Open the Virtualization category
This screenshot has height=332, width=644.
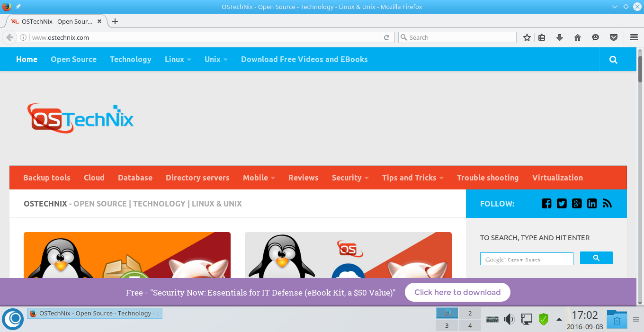(557, 178)
